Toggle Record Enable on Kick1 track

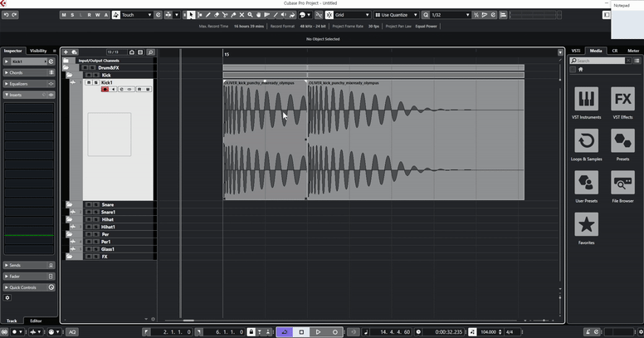coord(105,89)
